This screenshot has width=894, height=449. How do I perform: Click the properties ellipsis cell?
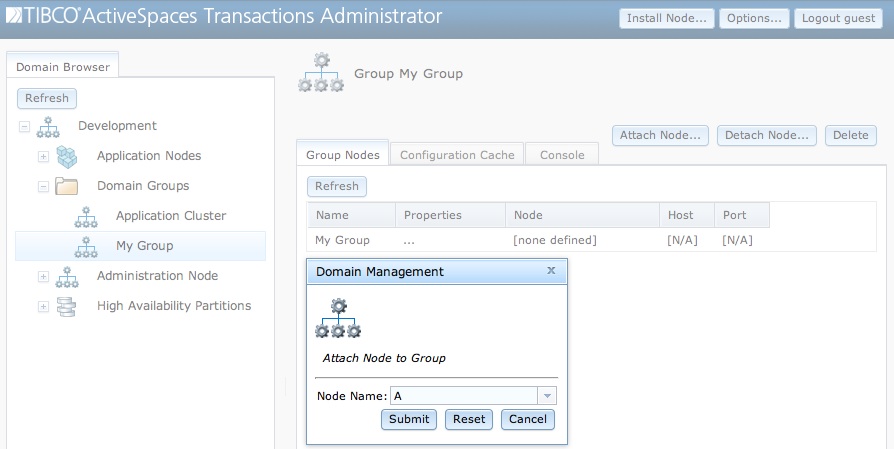click(409, 242)
